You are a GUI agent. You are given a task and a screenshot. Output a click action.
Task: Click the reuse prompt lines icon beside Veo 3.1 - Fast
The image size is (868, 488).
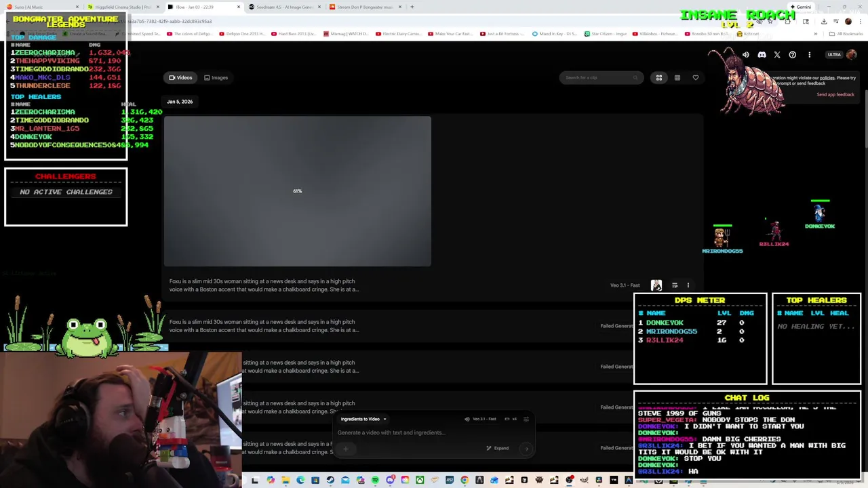(675, 285)
